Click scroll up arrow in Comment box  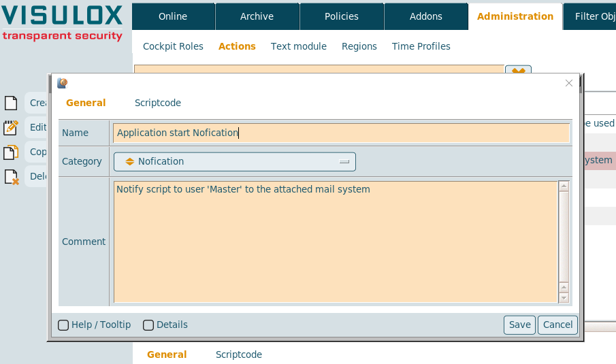(x=563, y=186)
